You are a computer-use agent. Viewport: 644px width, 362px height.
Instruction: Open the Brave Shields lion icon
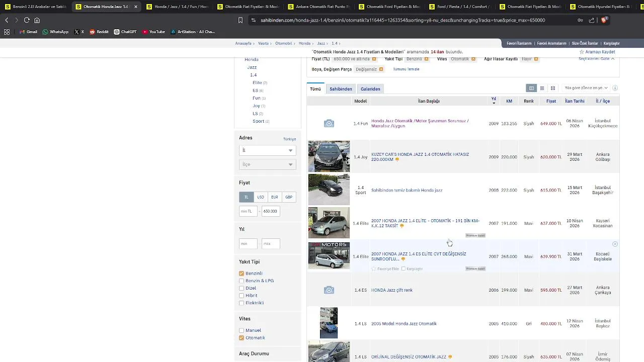click(604, 20)
